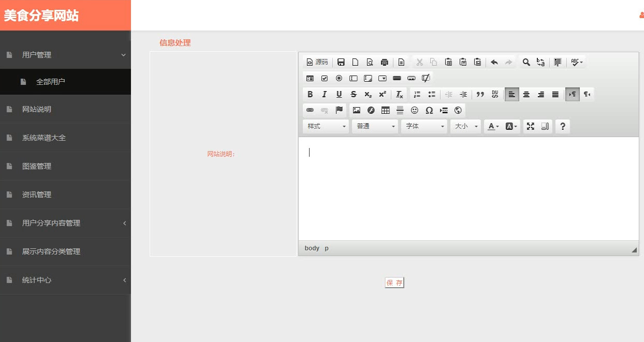The width and height of the screenshot is (644, 342).
Task: Insert a textarea element
Action: coord(368,78)
